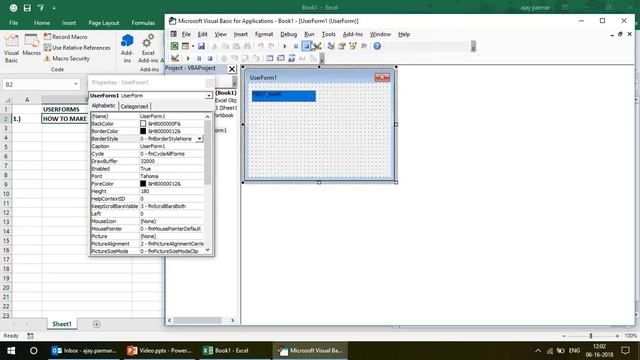Click the BackColor white color swatch

coord(143,123)
